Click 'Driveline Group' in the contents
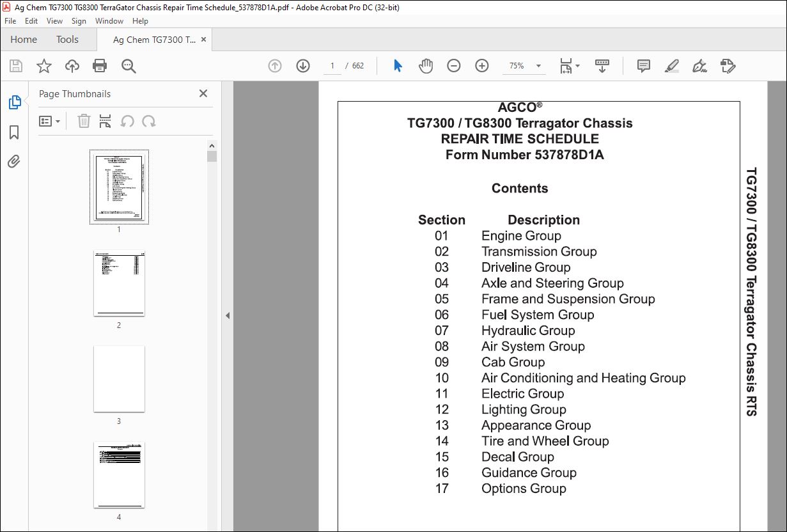This screenshot has height=532, width=787. (x=526, y=267)
